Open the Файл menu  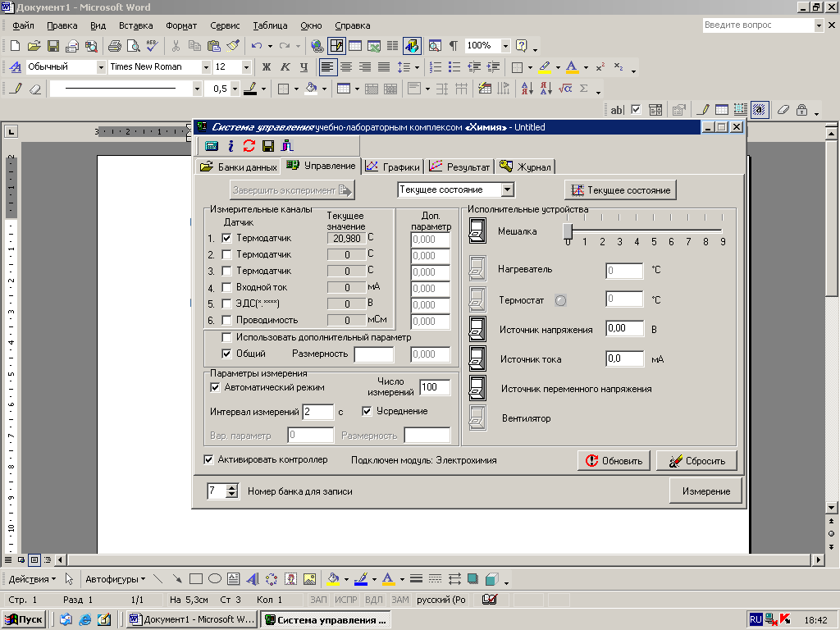coord(23,25)
